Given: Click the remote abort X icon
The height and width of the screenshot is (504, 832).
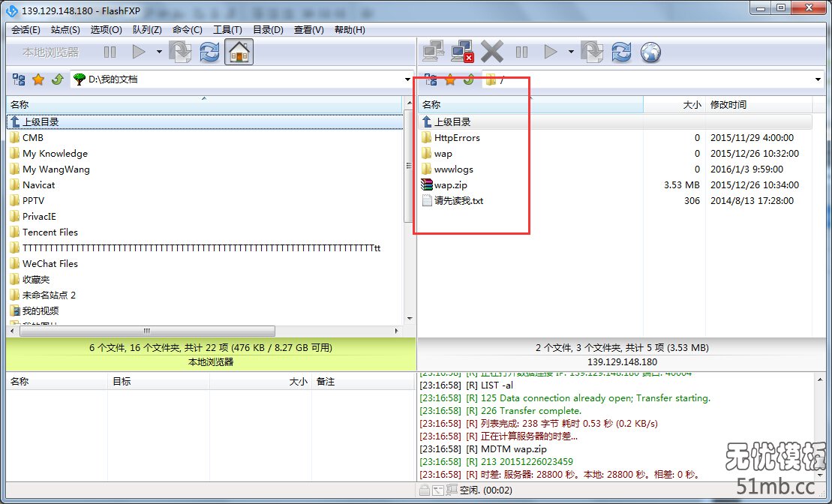Looking at the screenshot, I should coord(492,52).
